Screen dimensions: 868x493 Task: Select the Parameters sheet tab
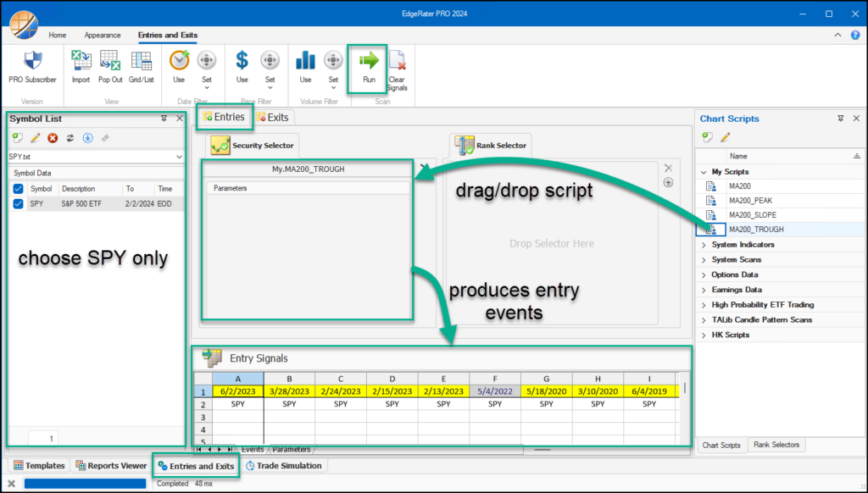click(292, 449)
